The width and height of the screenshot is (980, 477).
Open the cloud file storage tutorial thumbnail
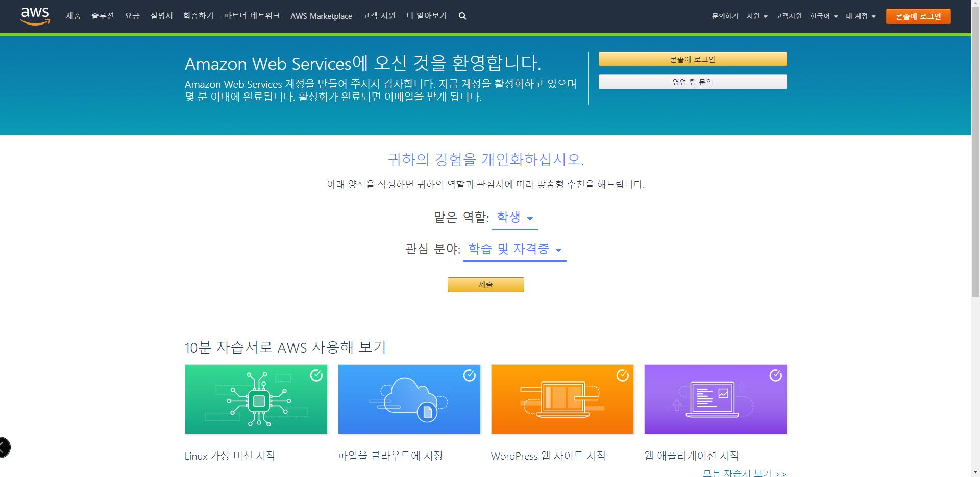pos(409,399)
